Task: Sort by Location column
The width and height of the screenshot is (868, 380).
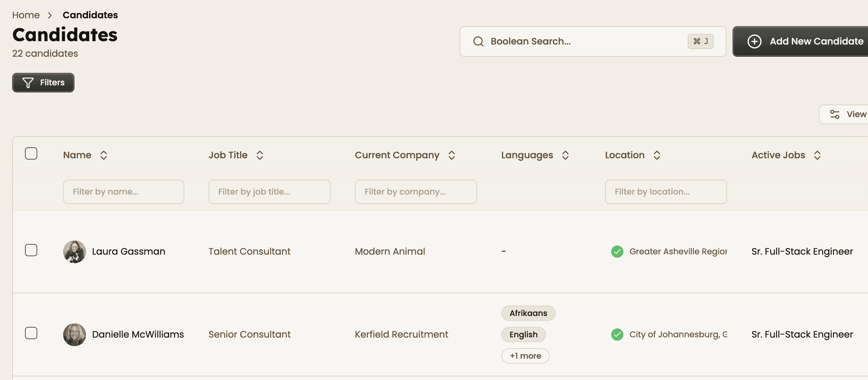Action: coord(657,155)
